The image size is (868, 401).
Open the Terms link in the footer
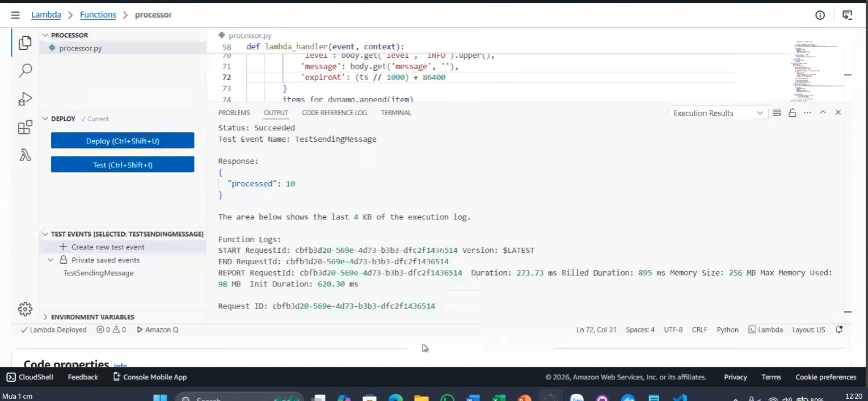771,377
